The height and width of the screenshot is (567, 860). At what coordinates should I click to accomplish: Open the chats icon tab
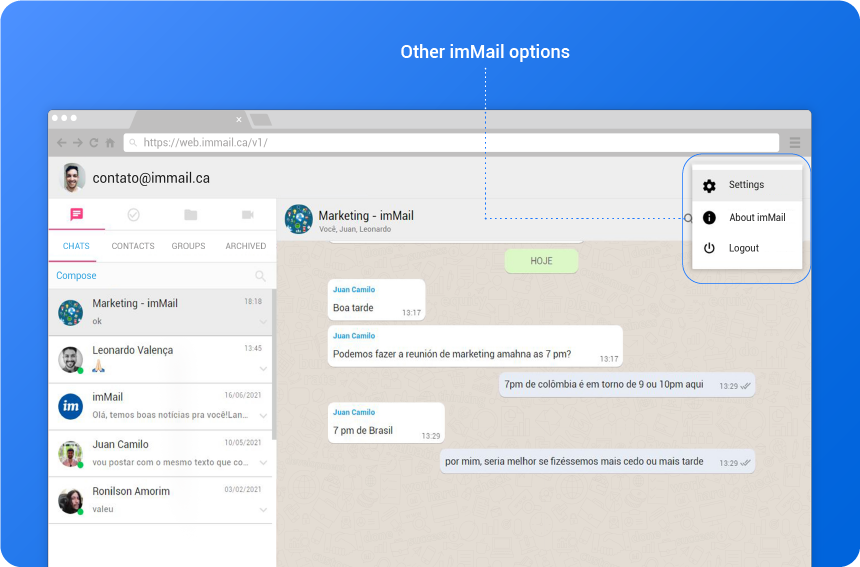coord(76,214)
